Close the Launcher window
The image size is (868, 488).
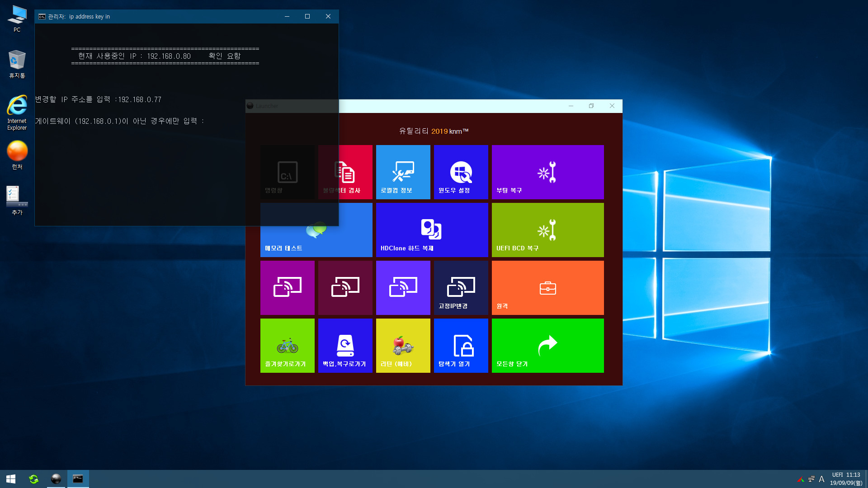pyautogui.click(x=612, y=106)
